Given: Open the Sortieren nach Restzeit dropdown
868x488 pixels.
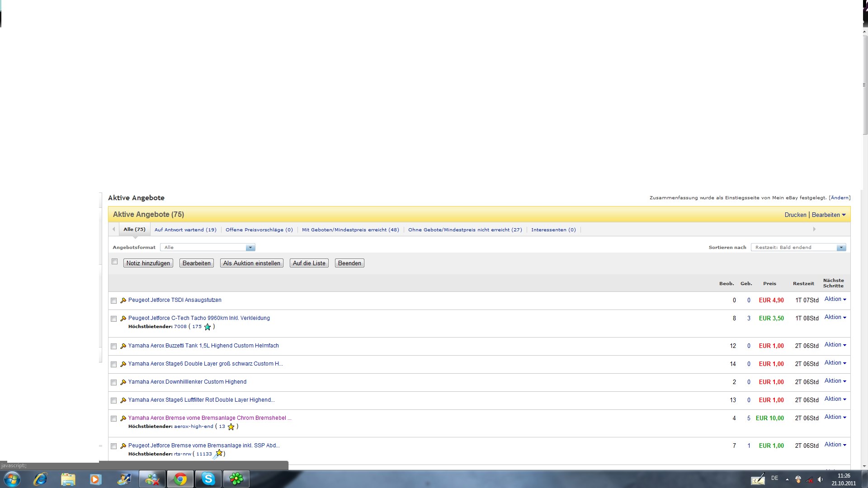Looking at the screenshot, I should point(798,248).
